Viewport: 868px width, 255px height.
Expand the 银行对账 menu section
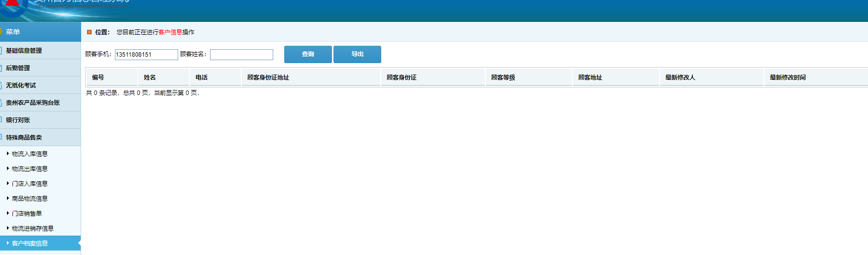click(x=18, y=120)
